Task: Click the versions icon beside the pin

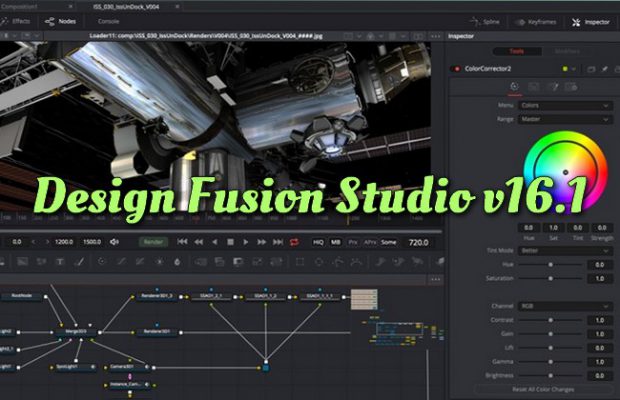Action: point(591,69)
